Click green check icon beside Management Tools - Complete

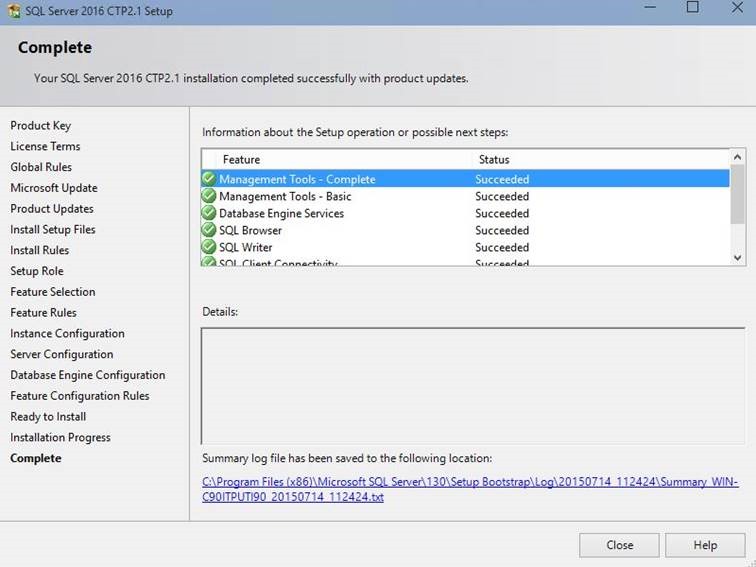tap(209, 179)
